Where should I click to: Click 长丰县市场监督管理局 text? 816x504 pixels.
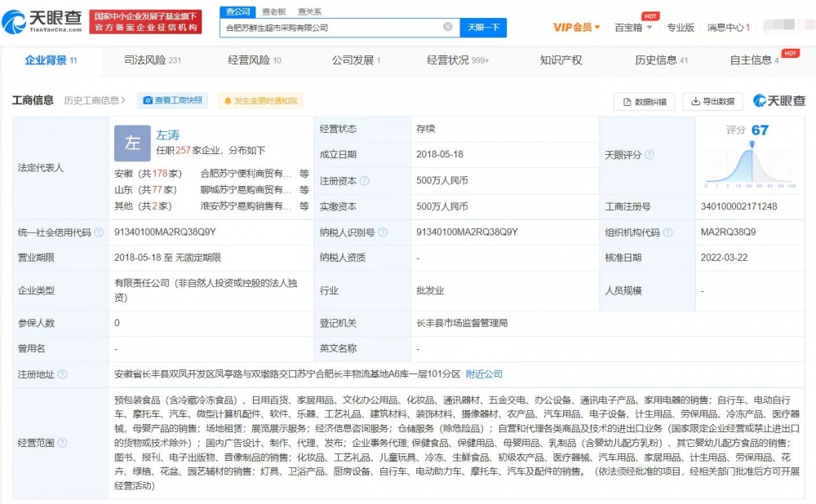tap(462, 323)
